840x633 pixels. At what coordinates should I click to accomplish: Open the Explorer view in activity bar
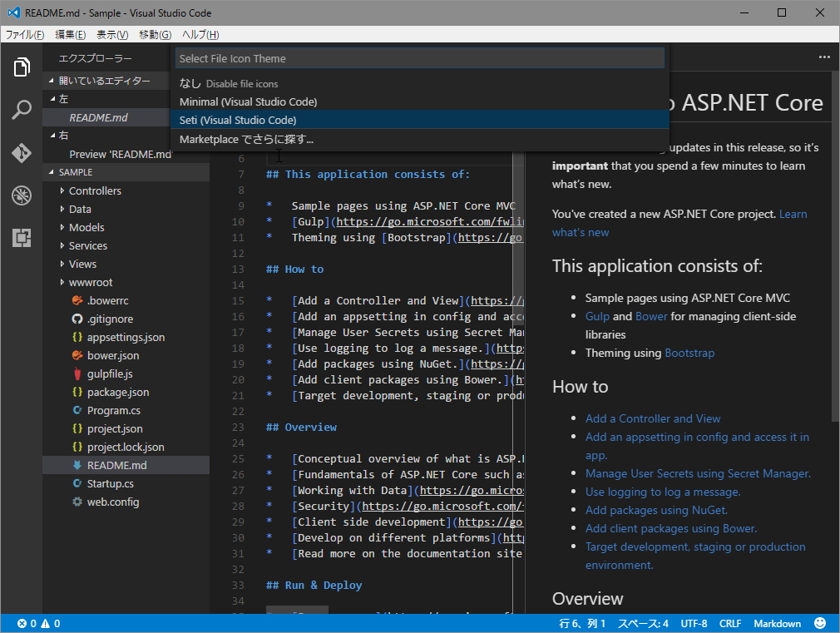point(22,67)
